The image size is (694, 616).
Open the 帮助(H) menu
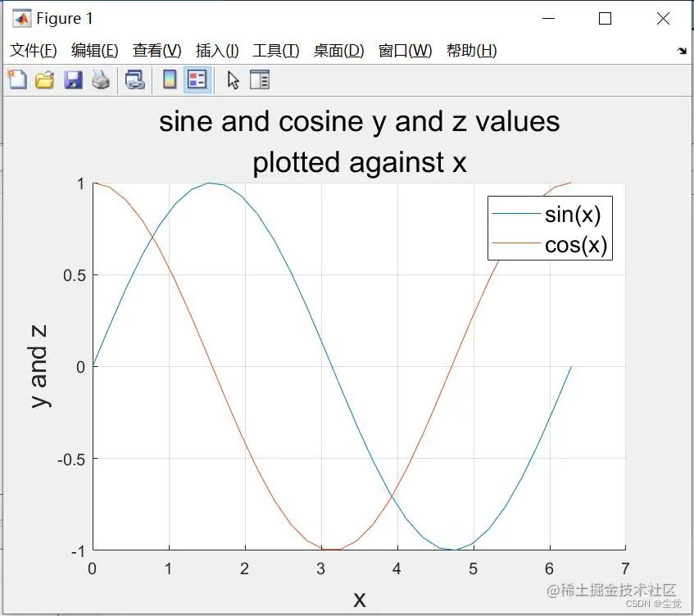471,51
